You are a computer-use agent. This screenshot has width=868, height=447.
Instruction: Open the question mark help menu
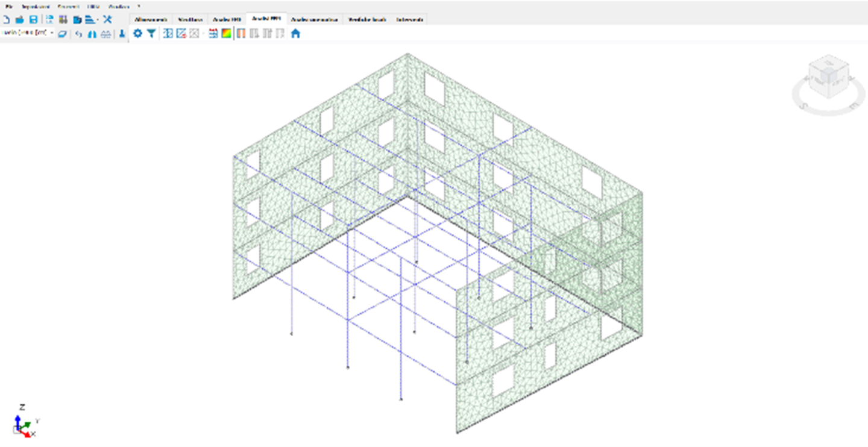pos(139,6)
